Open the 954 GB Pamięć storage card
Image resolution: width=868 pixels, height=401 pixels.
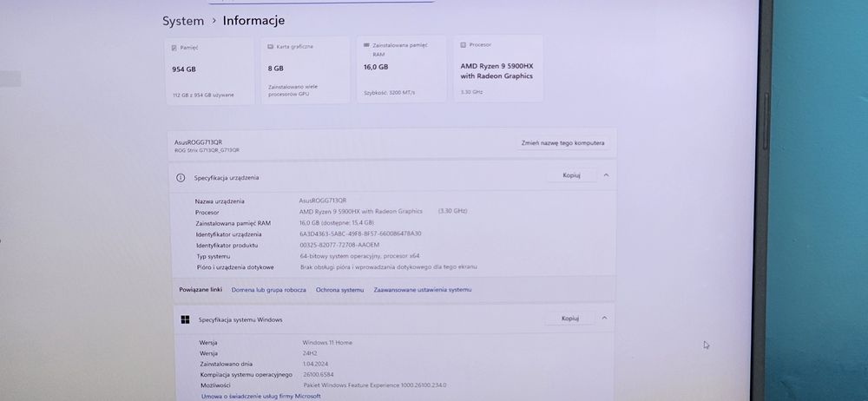point(209,71)
